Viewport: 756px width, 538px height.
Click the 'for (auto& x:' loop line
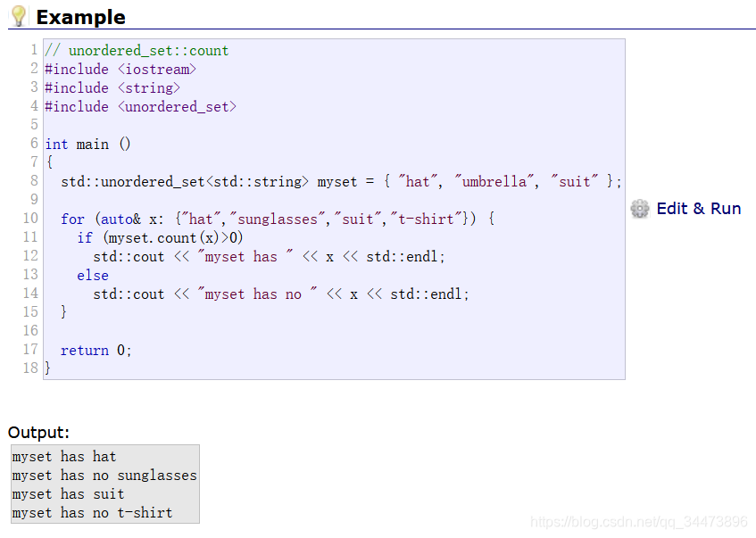[x=278, y=219]
